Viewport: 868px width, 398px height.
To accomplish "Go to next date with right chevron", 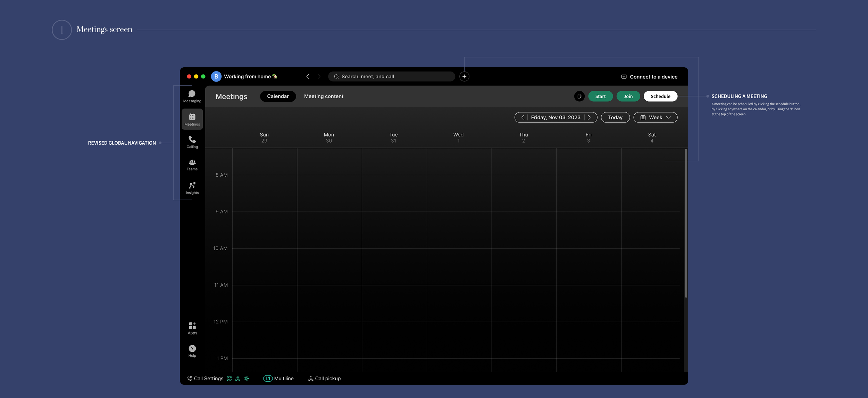I will click(x=589, y=118).
